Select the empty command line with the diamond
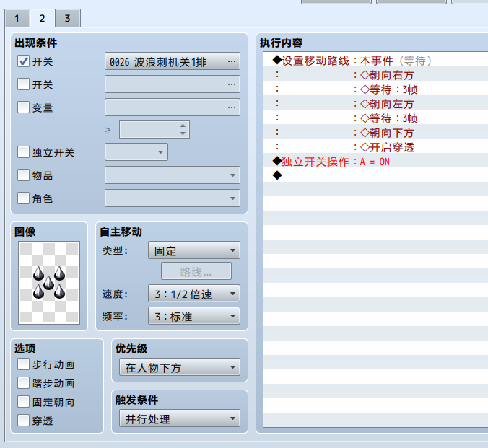The width and height of the screenshot is (488, 448). (375, 176)
